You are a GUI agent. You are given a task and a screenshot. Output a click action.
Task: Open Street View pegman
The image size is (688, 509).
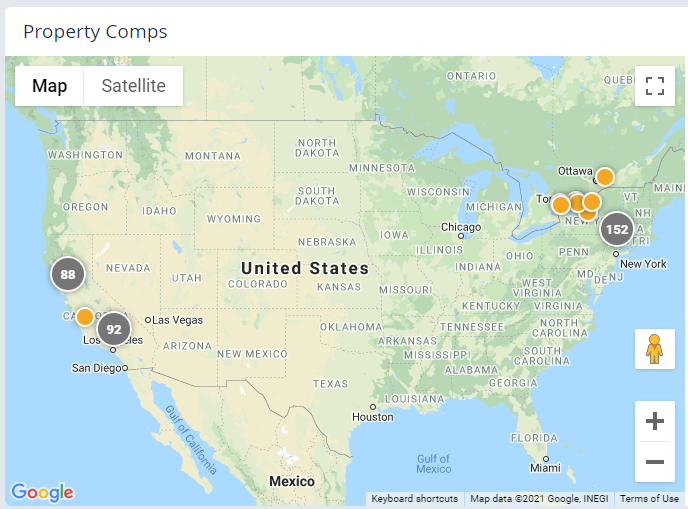[654, 349]
